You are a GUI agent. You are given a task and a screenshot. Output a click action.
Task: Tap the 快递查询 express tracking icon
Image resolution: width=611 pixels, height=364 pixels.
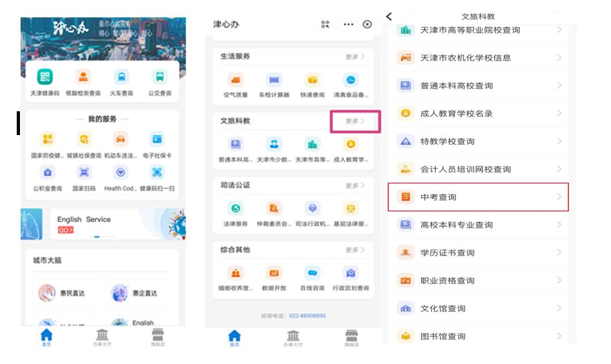tap(312, 81)
